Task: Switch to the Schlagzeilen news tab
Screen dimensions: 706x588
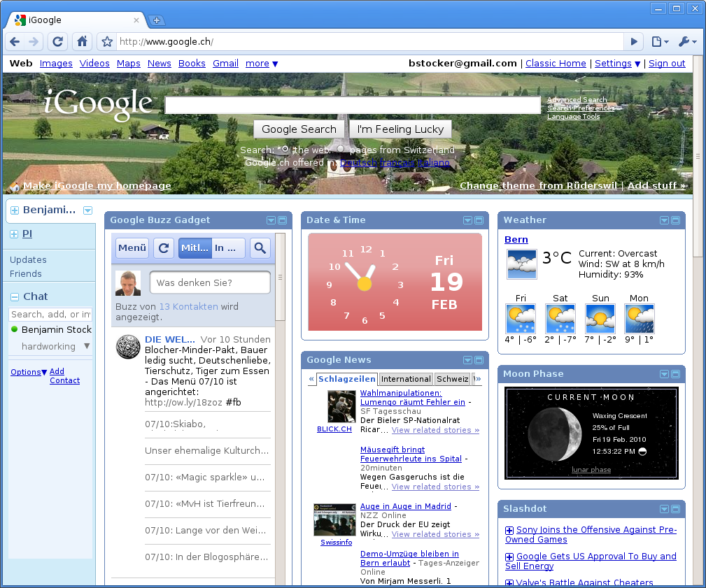Action: (x=346, y=379)
